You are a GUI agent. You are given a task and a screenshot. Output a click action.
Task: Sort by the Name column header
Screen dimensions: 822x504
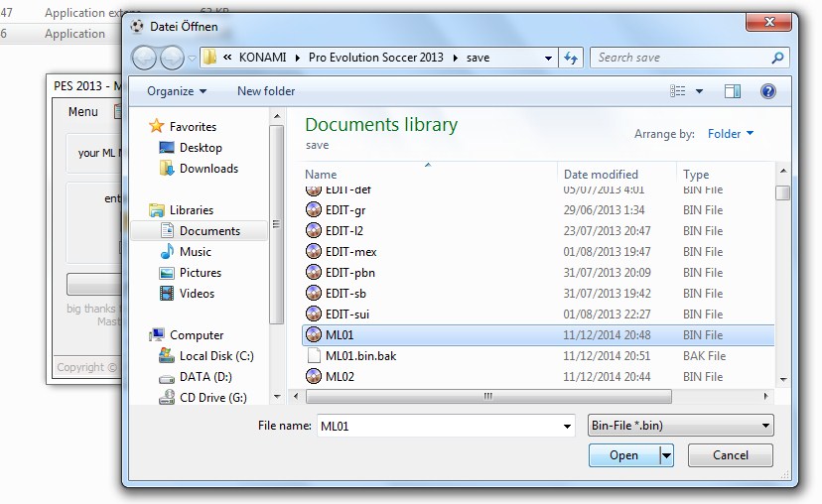point(321,175)
